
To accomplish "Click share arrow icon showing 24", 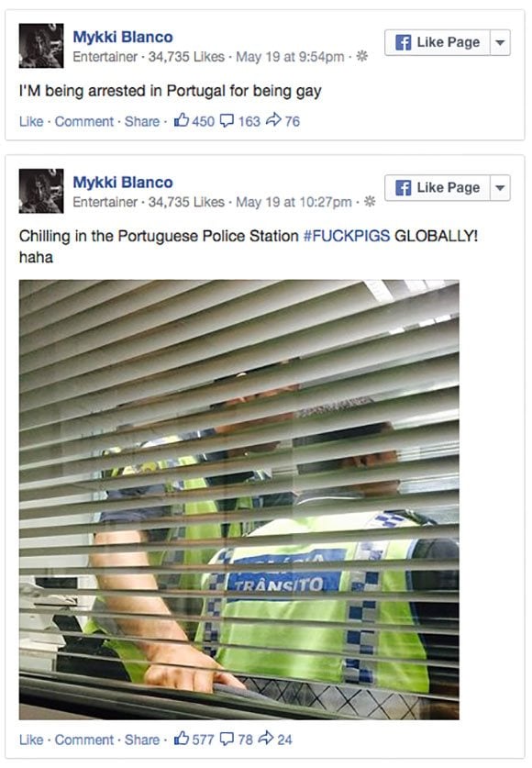I will (x=266, y=738).
